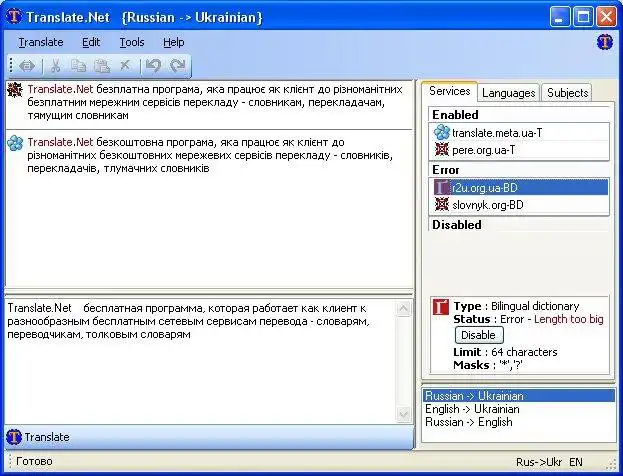Click the EN keyboard layout indicator
The height and width of the screenshot is (476, 623).
tap(576, 462)
